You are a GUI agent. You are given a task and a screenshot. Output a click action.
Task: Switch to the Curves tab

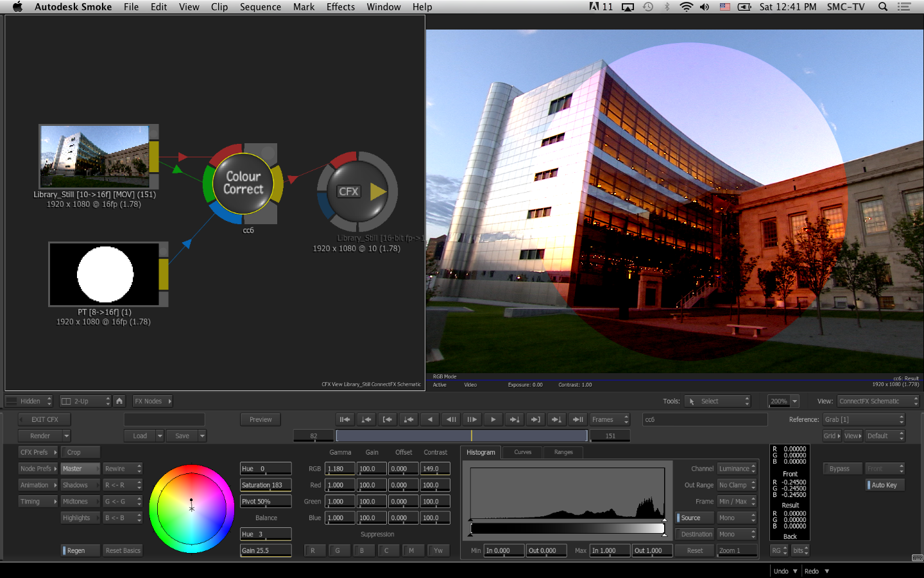[x=522, y=452]
